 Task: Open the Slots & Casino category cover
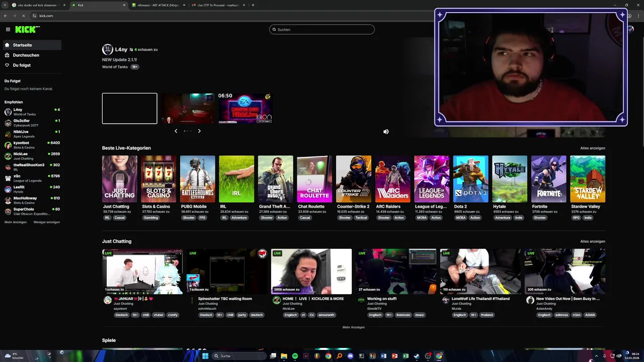click(x=158, y=179)
